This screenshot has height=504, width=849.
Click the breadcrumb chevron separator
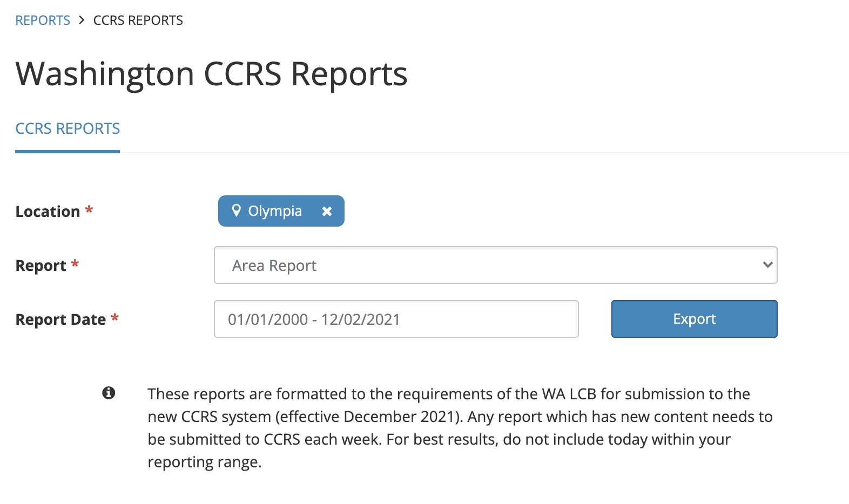pos(82,20)
